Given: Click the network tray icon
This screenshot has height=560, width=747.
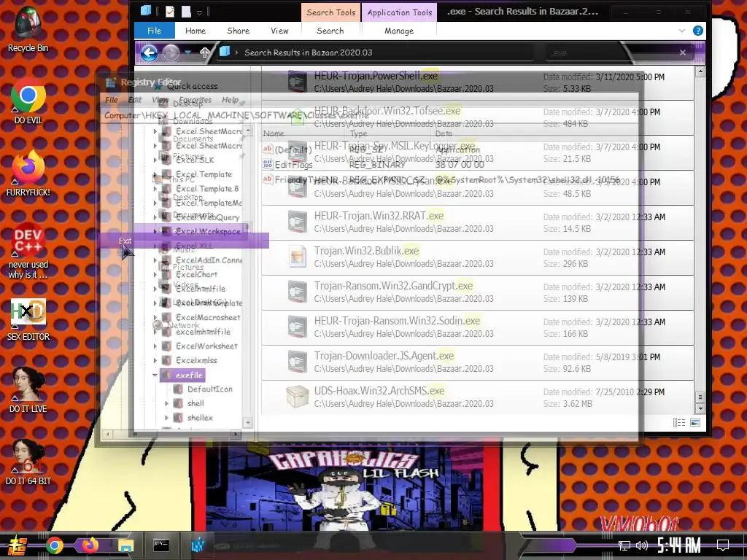Looking at the screenshot, I should (624, 545).
